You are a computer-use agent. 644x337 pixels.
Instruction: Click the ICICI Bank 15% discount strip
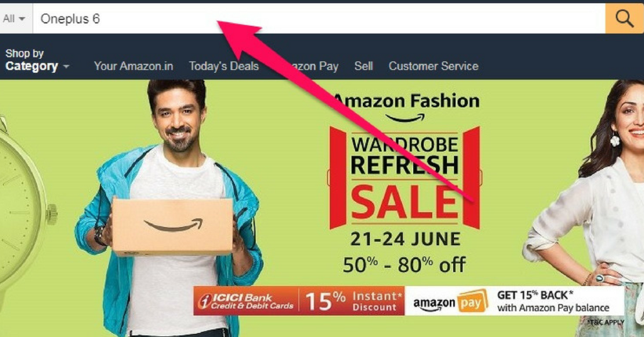pos(299,301)
